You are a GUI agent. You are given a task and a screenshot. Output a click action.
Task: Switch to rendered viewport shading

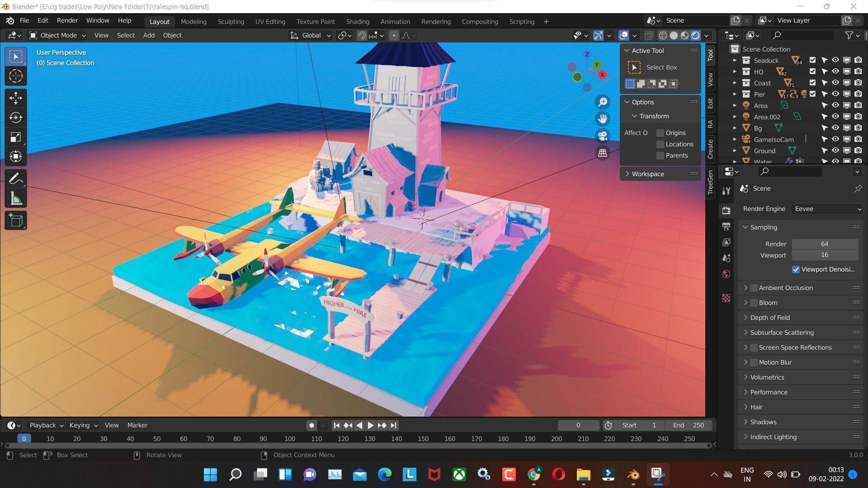tap(696, 35)
